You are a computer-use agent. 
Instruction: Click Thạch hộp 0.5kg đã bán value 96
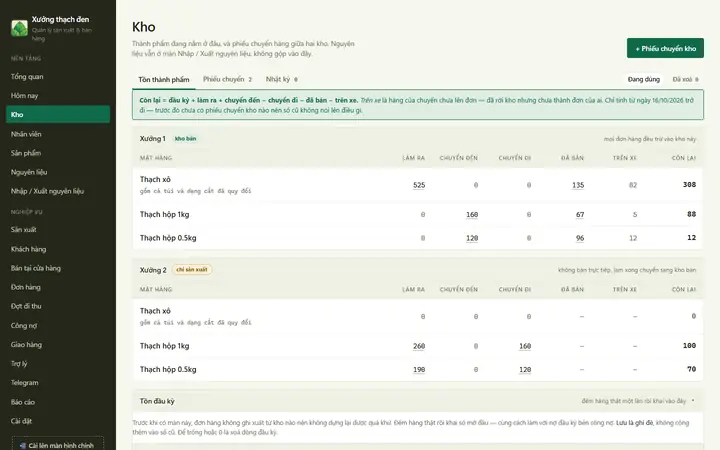[580, 238]
